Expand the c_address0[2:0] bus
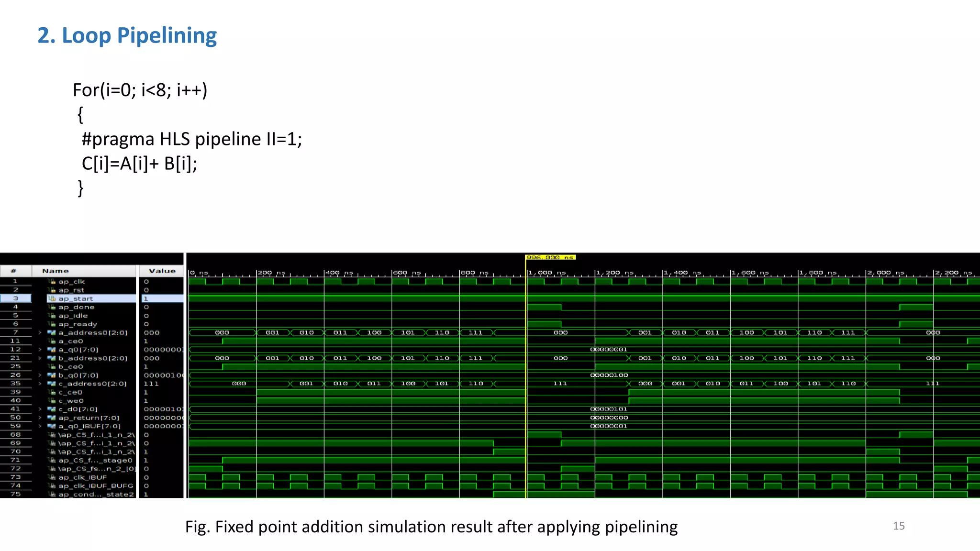The width and height of the screenshot is (980, 551). (40, 384)
